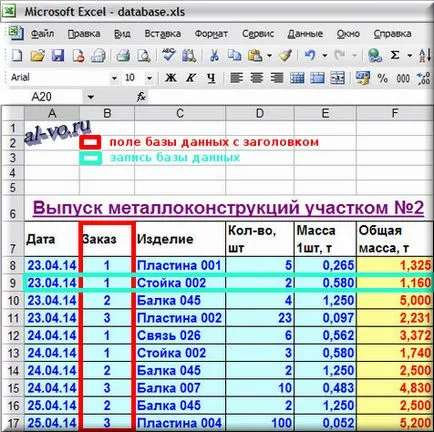The width and height of the screenshot is (434, 432).
Task: Open the font size 10 dropdown
Action: (x=150, y=78)
